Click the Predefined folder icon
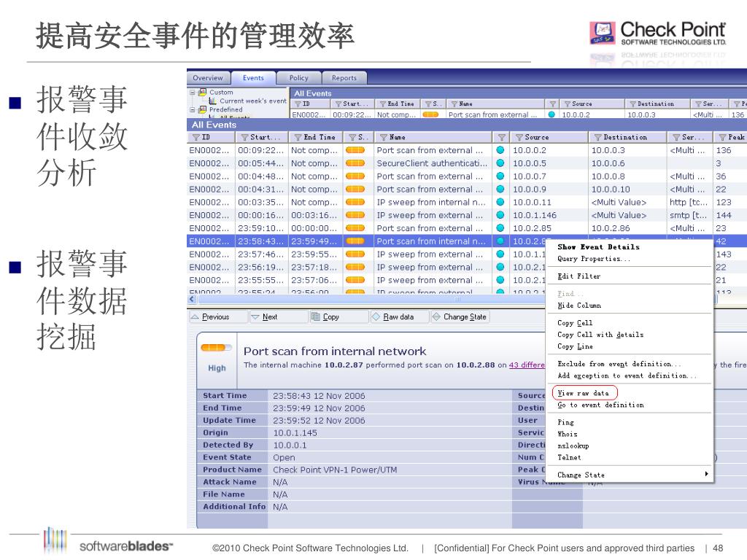Image resolution: width=747 pixels, height=560 pixels. pyautogui.click(x=202, y=109)
